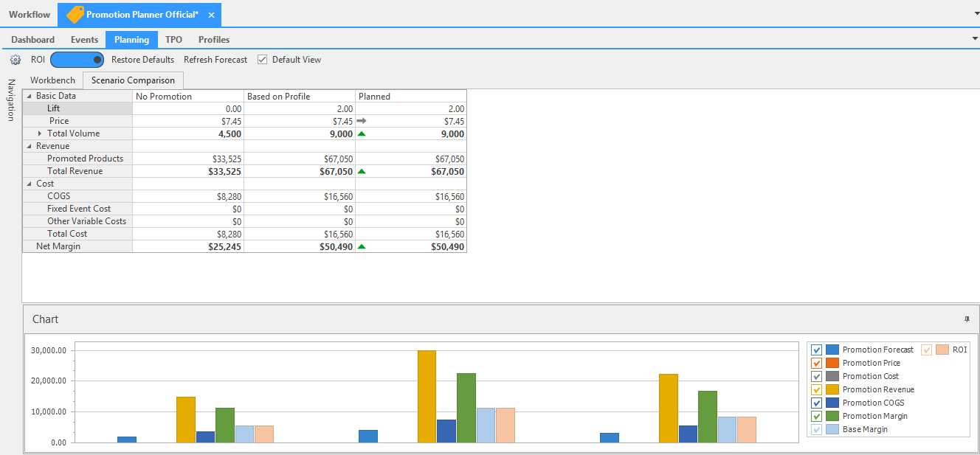Click green up arrow on Total Revenue row
The image size is (980, 455).
click(362, 171)
